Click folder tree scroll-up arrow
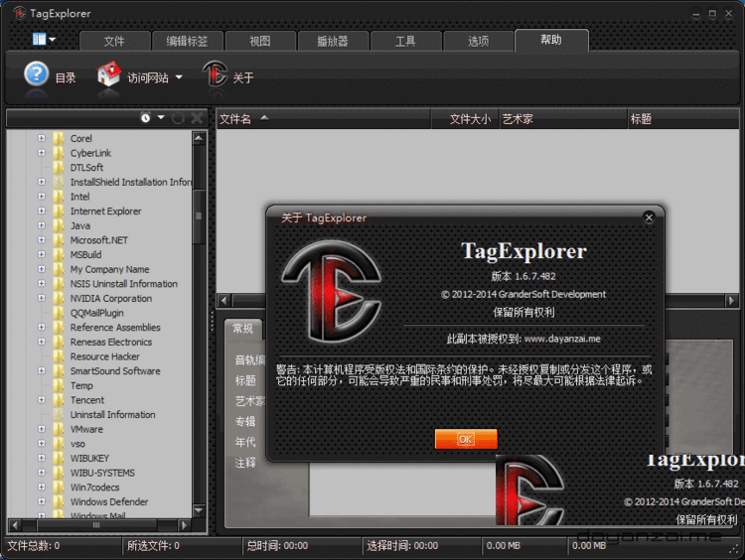Screen dimensions: 745x560 coord(199,138)
